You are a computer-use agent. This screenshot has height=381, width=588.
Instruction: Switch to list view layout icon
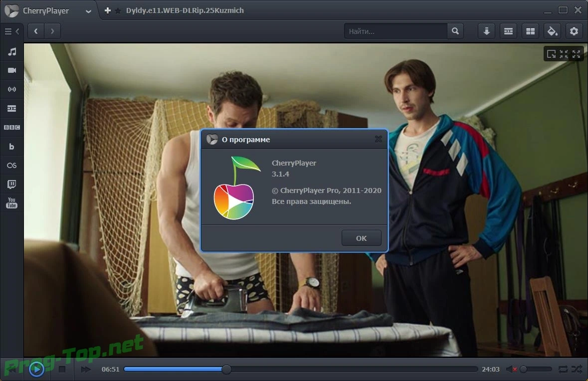pyautogui.click(x=509, y=31)
